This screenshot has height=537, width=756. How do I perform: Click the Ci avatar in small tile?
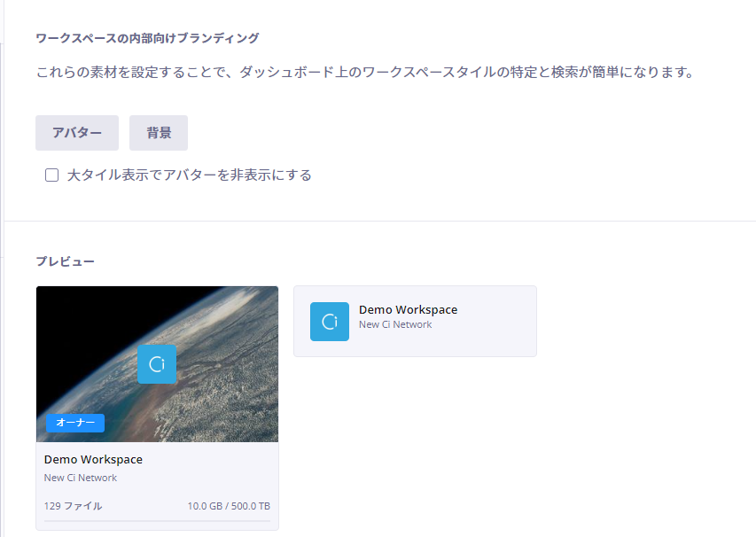tap(330, 322)
